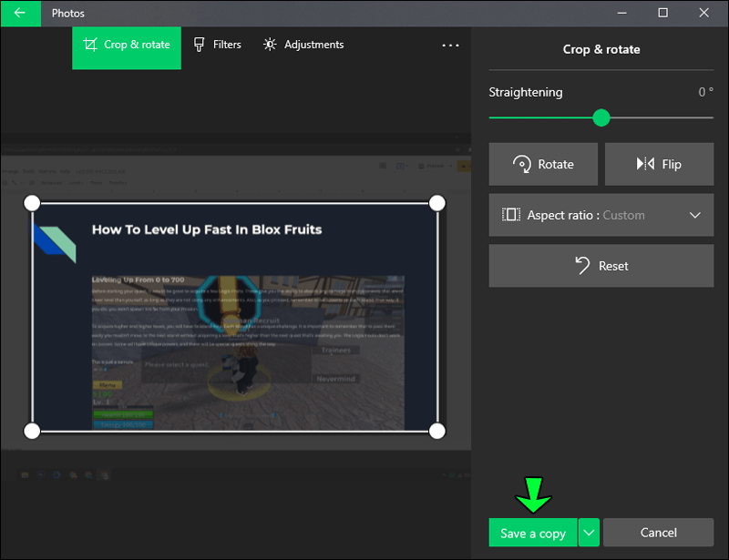Click the Straightening slider handle
The image size is (729, 560).
point(601,117)
